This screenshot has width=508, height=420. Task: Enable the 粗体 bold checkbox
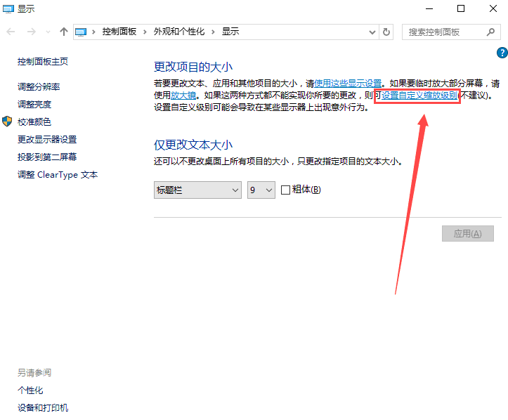click(x=285, y=190)
